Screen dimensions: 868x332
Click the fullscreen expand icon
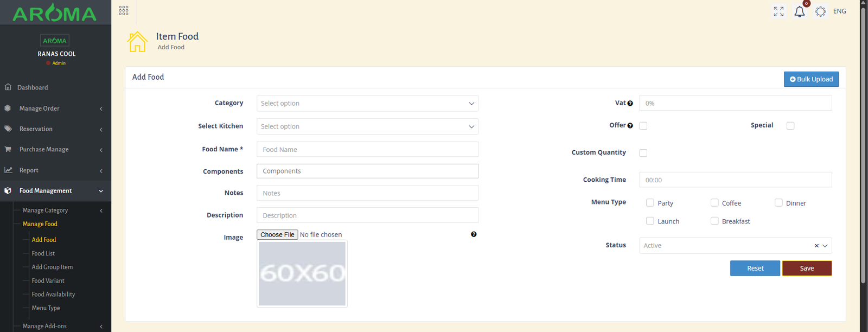(x=778, y=11)
